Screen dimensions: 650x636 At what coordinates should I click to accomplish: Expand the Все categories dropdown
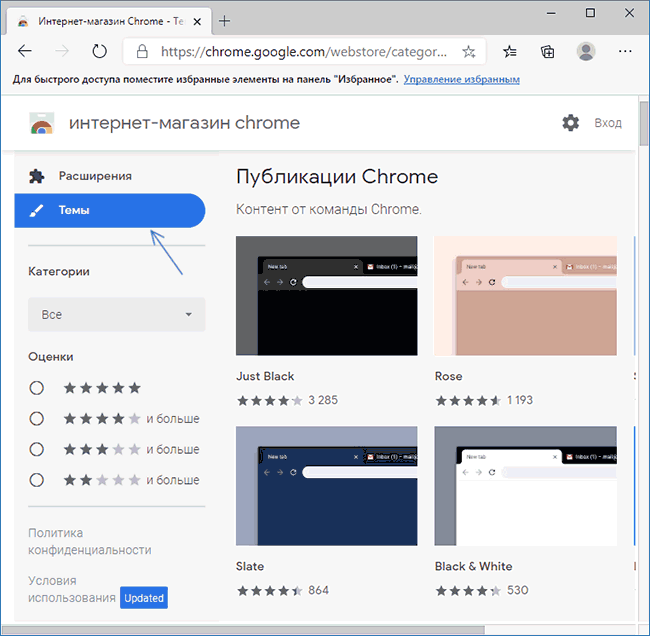pos(116,314)
